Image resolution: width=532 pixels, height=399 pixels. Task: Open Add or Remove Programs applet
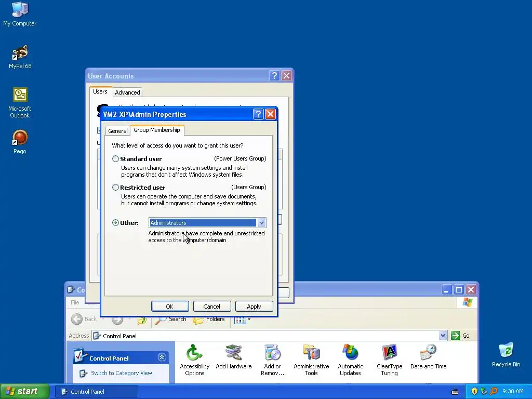272,360
